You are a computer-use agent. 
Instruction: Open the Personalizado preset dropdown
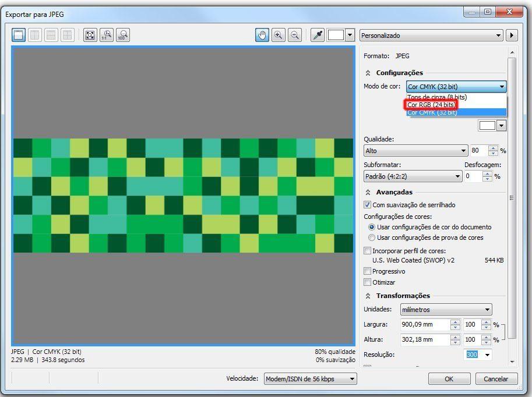coord(431,36)
